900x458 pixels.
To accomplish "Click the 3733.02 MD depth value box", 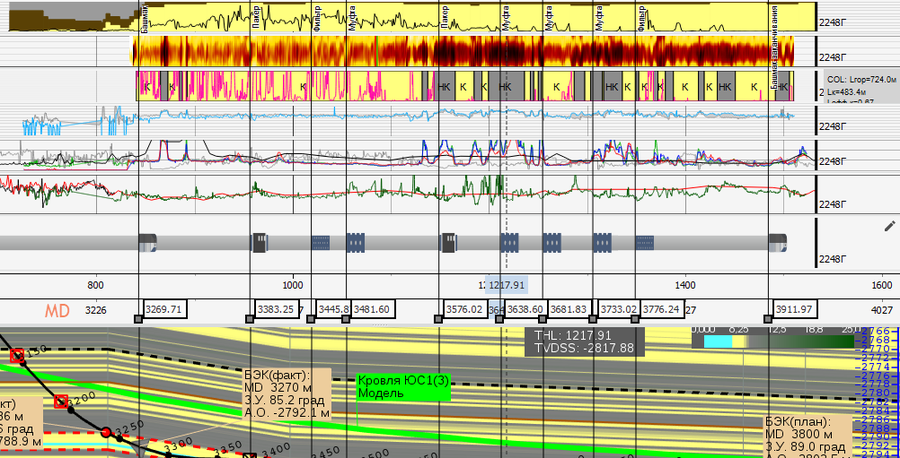I will (617, 310).
